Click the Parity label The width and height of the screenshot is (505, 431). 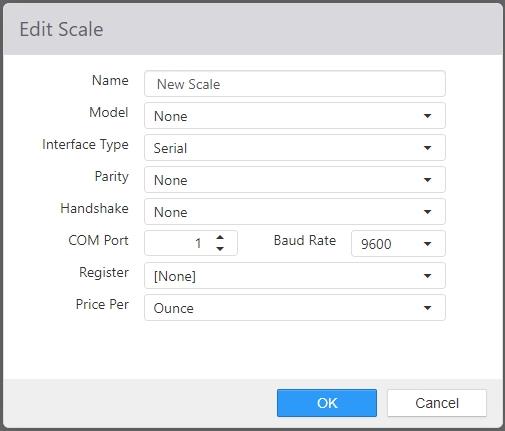(111, 177)
